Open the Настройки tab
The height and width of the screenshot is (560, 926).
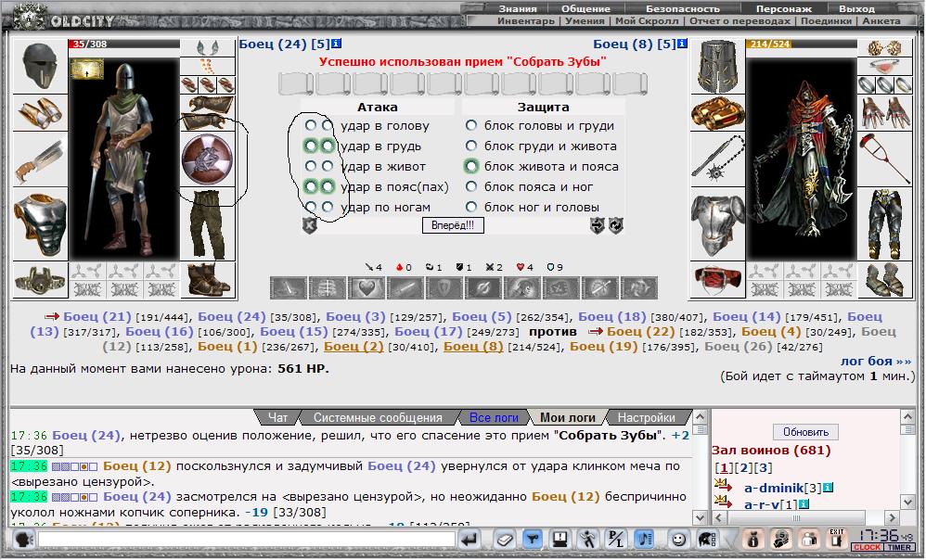click(646, 418)
